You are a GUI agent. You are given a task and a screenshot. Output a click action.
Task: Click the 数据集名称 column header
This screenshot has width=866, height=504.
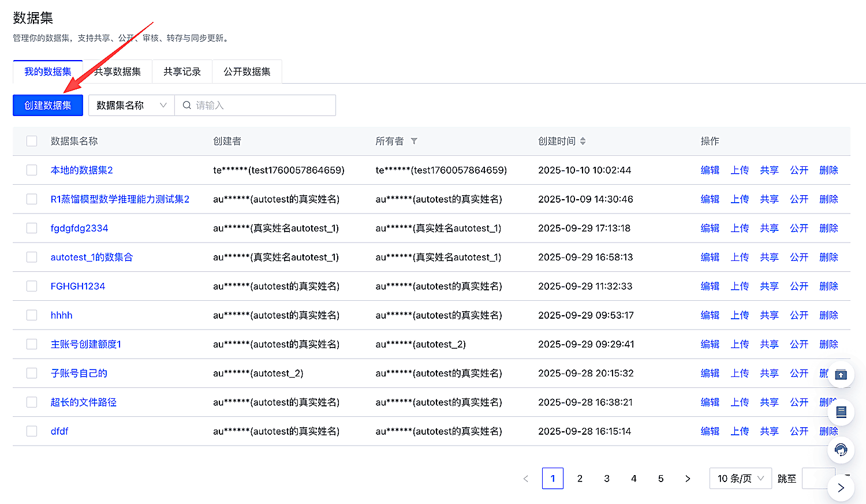(x=74, y=141)
